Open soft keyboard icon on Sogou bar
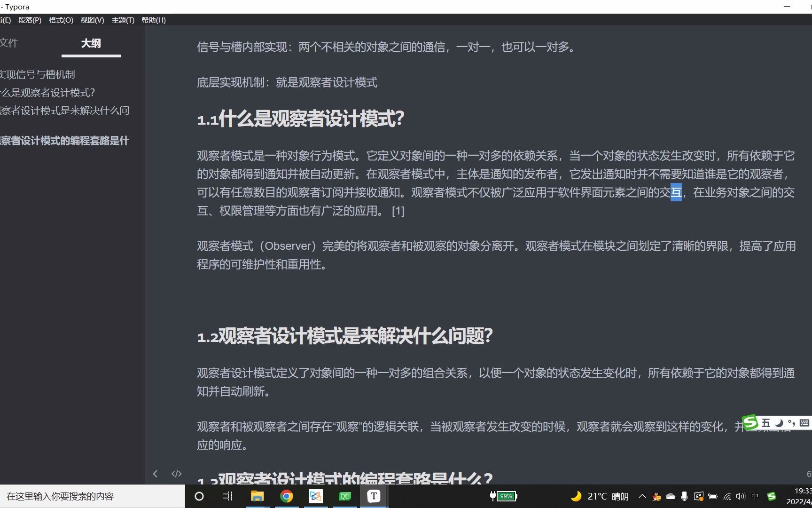This screenshot has width=812, height=508. coord(804,423)
